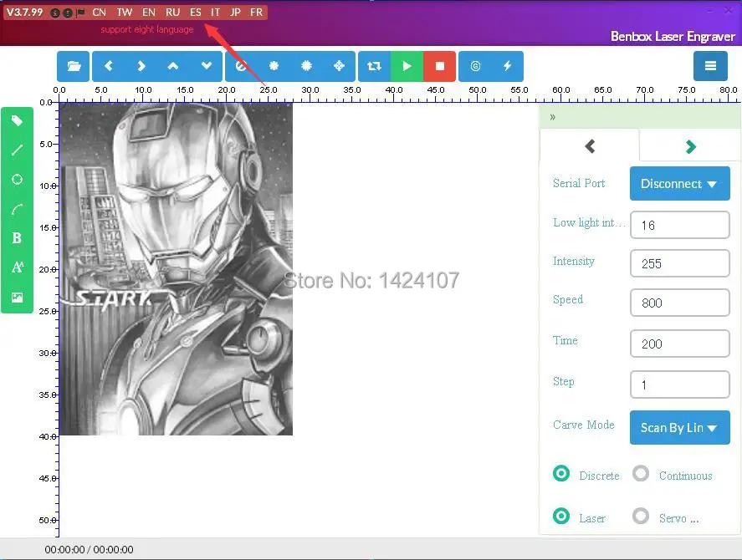Click the Benbox Laser Engraver title
Image resolution: width=742 pixels, height=560 pixels.
coord(673,37)
